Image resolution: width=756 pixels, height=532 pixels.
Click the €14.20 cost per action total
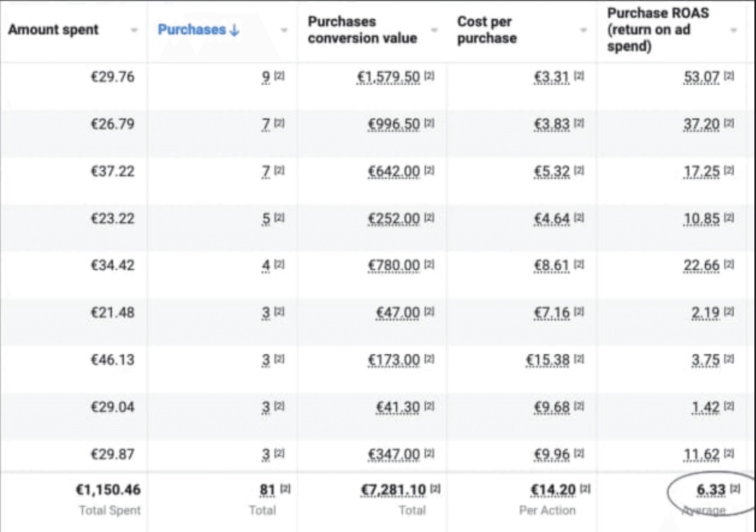point(553,490)
